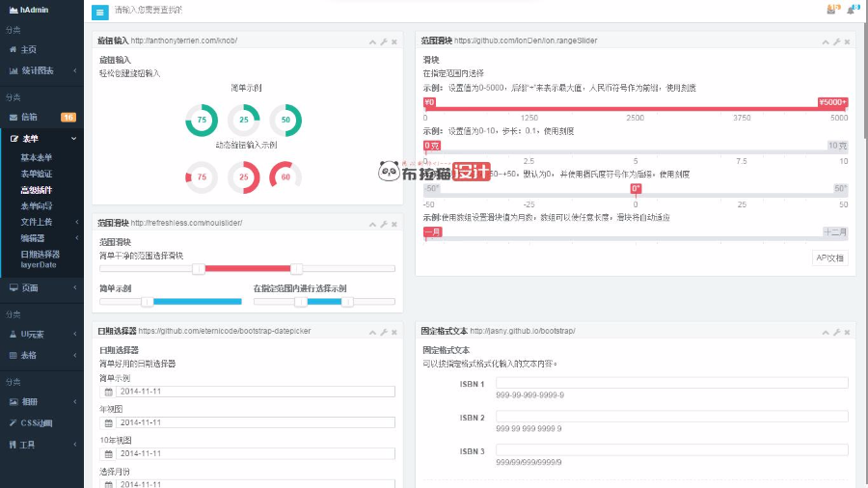Click the ISBN 3 input field
Image resolution: width=868 pixels, height=488 pixels.
672,450
